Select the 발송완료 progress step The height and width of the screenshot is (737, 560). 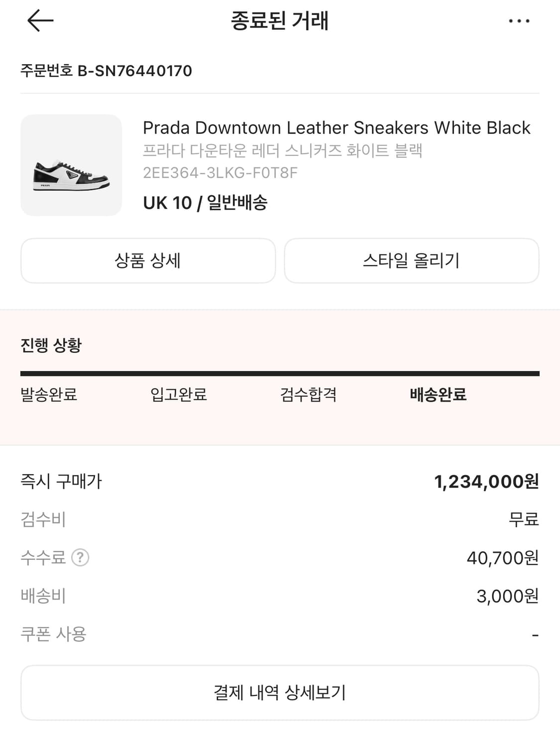click(49, 394)
